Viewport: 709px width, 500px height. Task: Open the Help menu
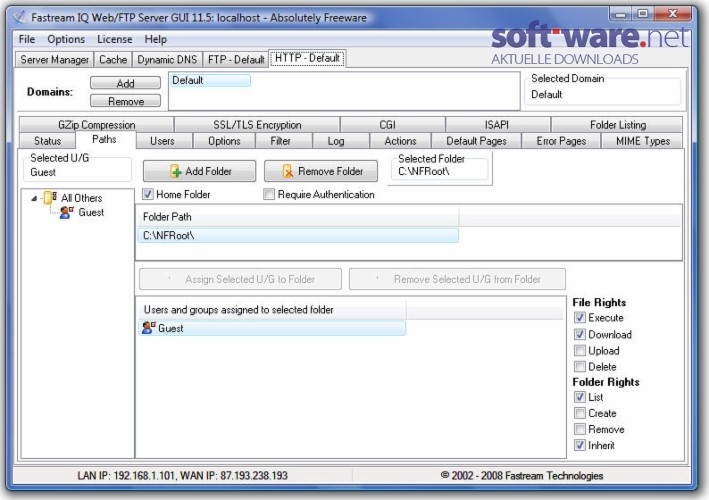156,39
